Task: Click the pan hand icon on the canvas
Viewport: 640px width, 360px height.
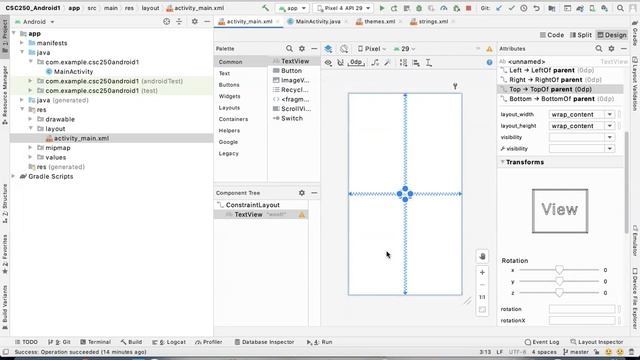Action: point(482,257)
